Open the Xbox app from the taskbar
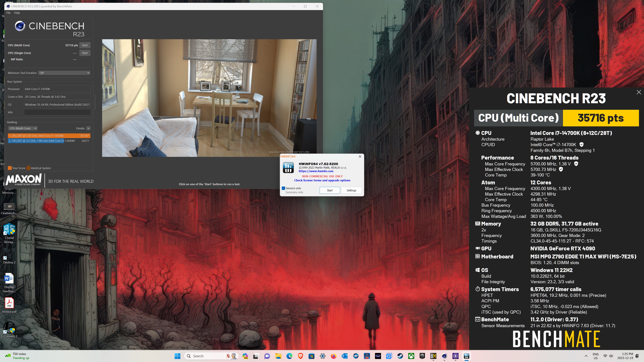Image resolution: width=644 pixels, height=362 pixels. (x=411, y=356)
